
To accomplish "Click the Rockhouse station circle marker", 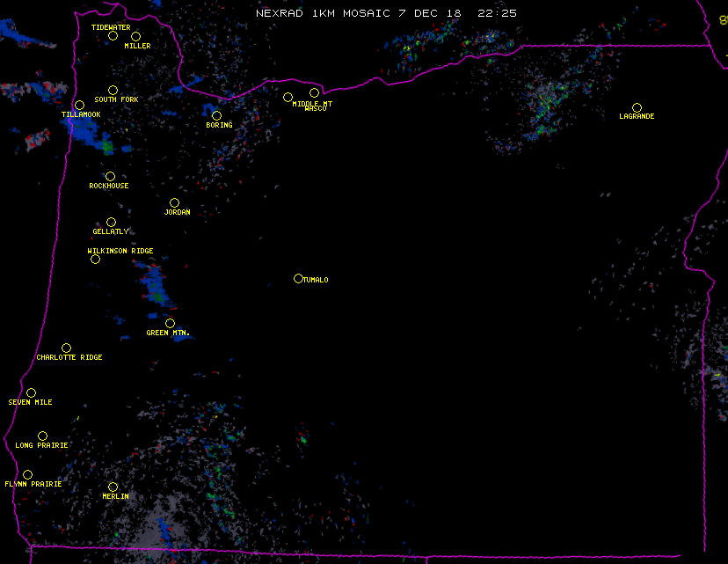I will tap(110, 176).
